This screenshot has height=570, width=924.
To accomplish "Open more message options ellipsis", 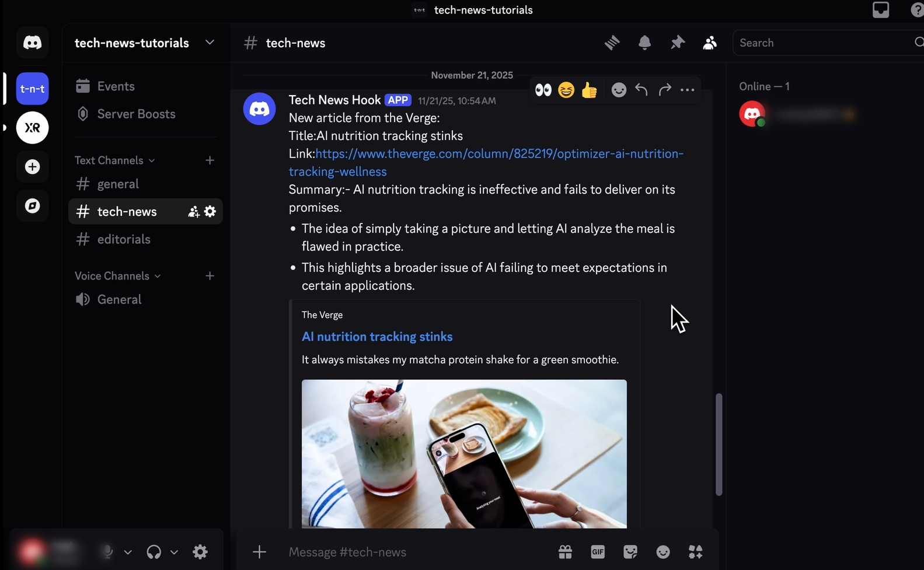I will coord(688,90).
